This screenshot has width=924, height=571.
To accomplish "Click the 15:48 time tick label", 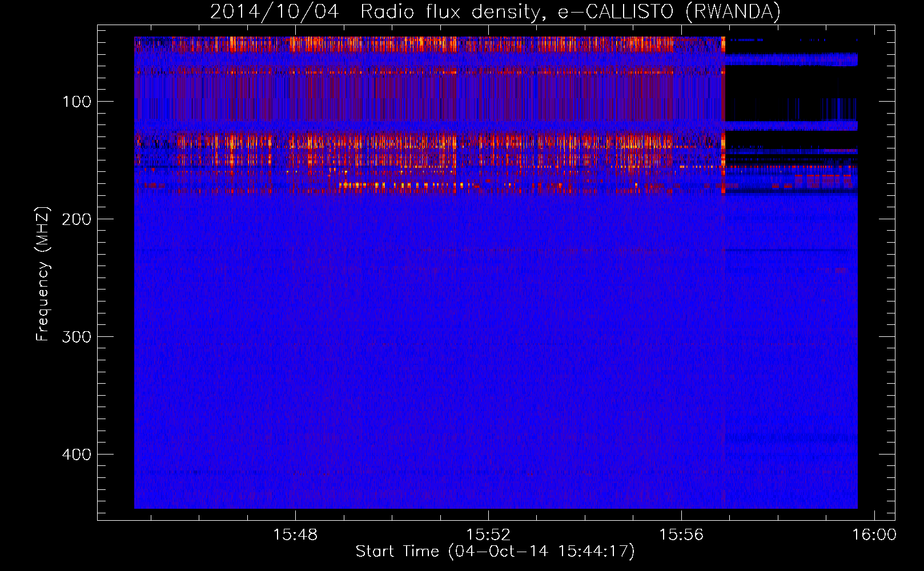I will (x=295, y=535).
